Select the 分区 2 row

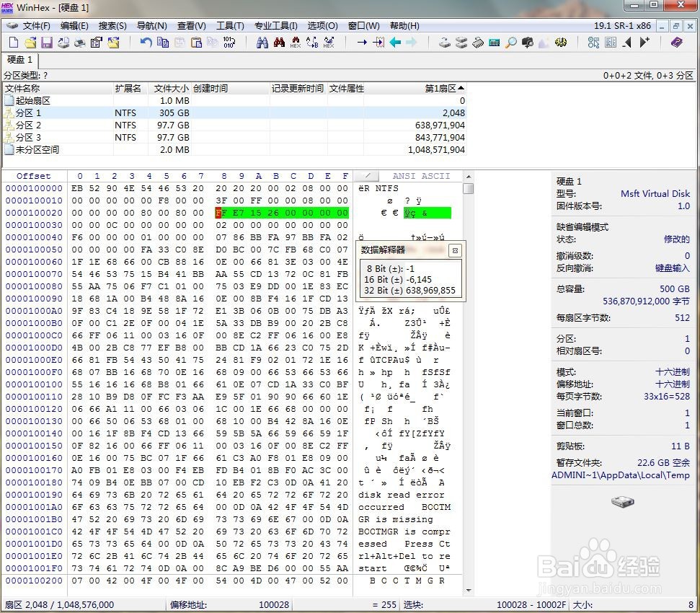point(235,125)
